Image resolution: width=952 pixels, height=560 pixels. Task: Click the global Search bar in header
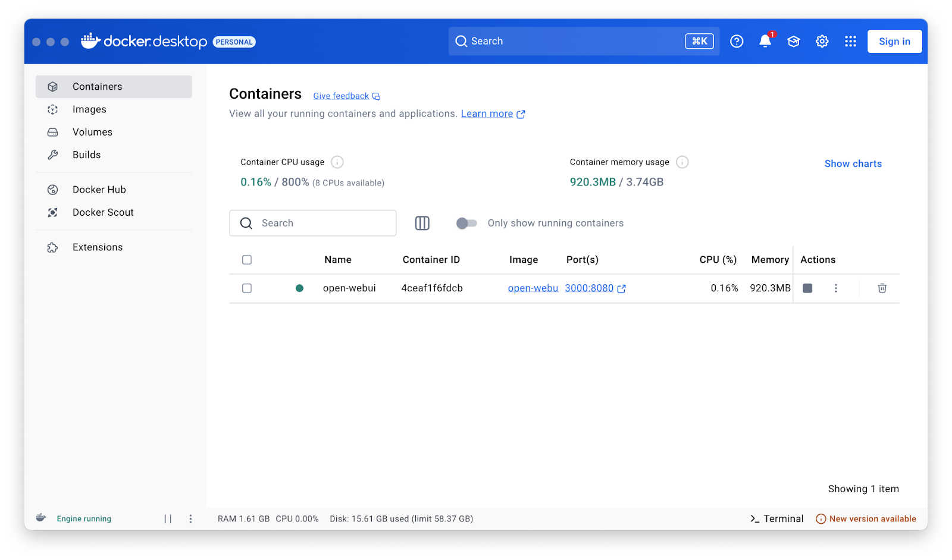584,41
